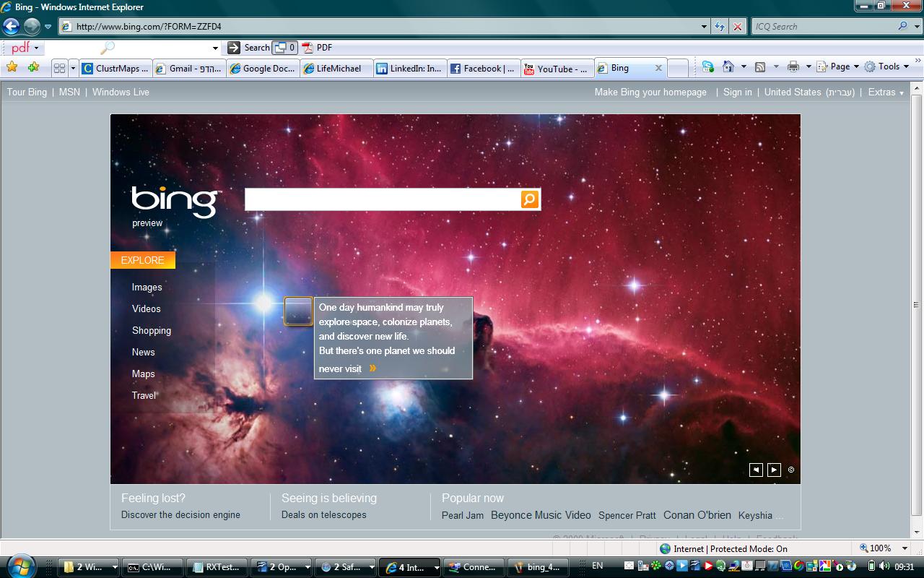The width and height of the screenshot is (924, 578).
Task: Click the ICQ Search magnifier icon
Action: click(x=902, y=27)
